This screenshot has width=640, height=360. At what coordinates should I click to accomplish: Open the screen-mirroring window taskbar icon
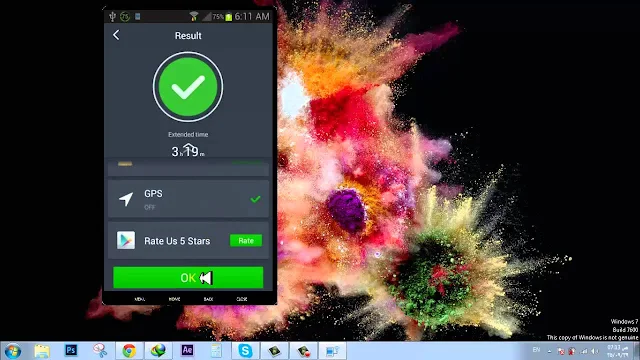[332, 351]
